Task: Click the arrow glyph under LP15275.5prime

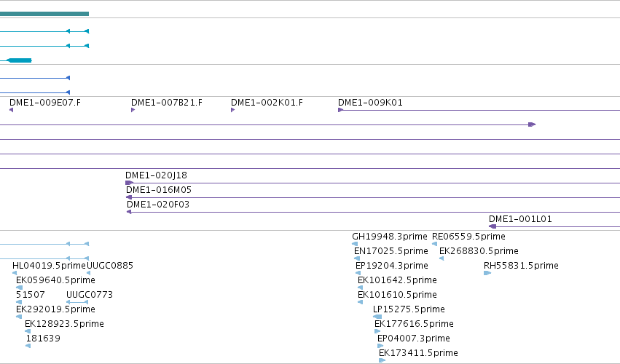Action: point(377,317)
